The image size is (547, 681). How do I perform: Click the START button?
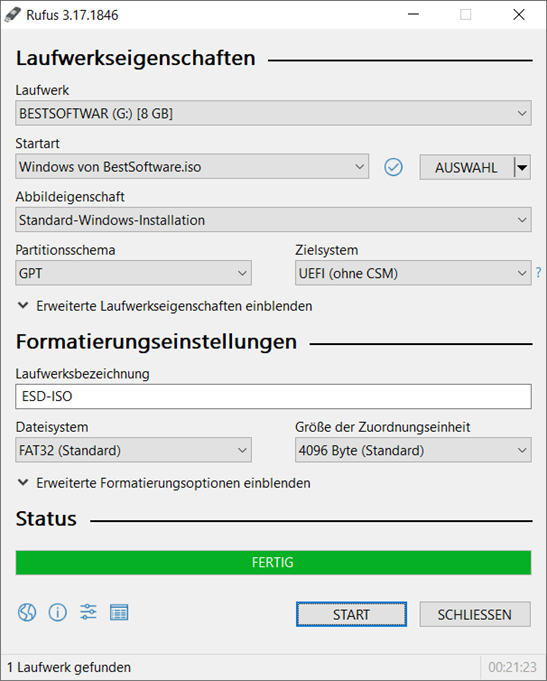point(351,614)
